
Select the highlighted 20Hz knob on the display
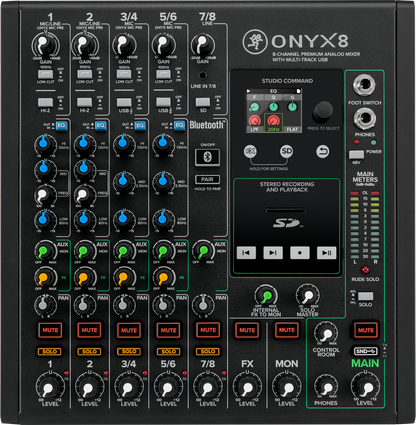273,120
